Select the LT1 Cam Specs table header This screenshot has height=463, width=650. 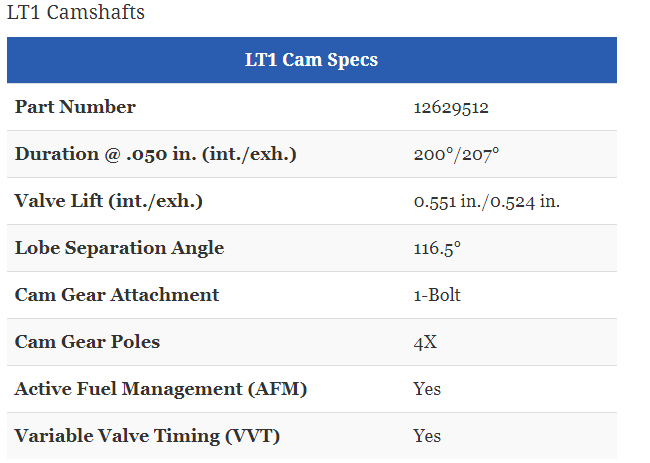pyautogui.click(x=312, y=60)
